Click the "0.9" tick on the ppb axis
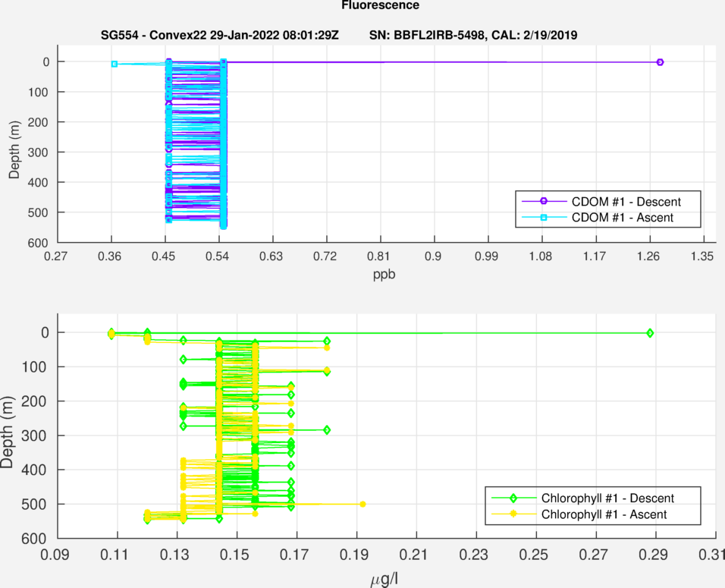Screen dimensions: 725x588 433,256
